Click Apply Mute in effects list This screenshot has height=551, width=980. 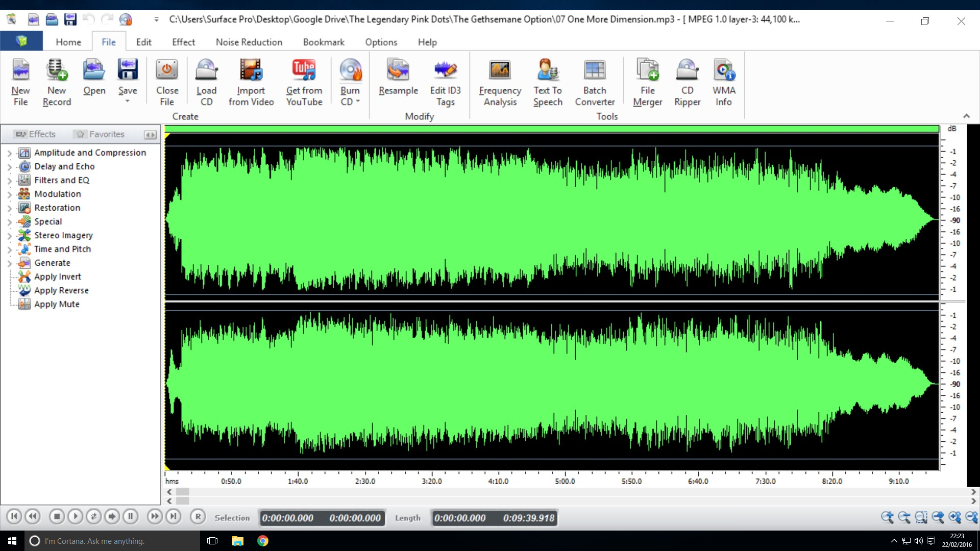pyautogui.click(x=56, y=304)
